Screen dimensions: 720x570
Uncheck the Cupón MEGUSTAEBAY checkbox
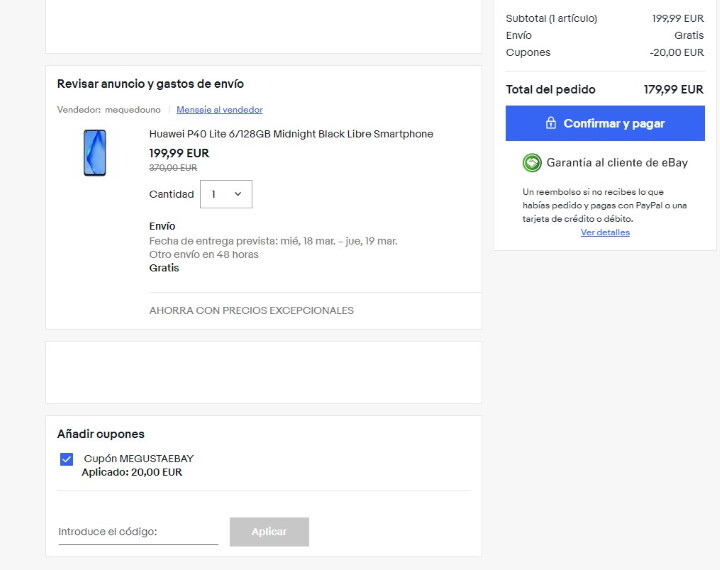tap(66, 459)
